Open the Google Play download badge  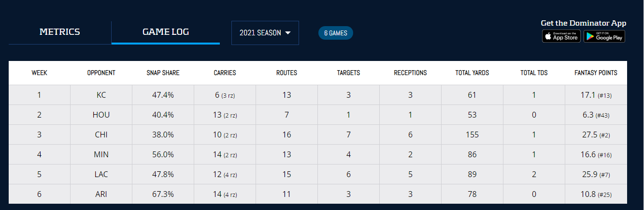pyautogui.click(x=604, y=36)
